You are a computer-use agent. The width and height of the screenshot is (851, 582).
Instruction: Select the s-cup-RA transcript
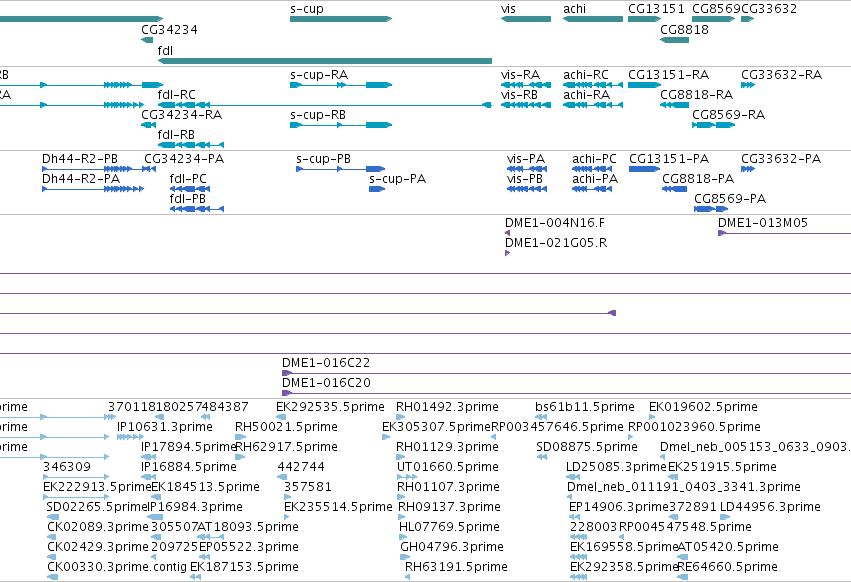(x=341, y=85)
